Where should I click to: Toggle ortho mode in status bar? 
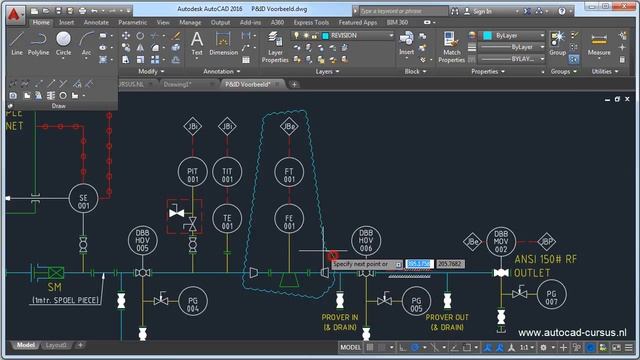click(402, 347)
